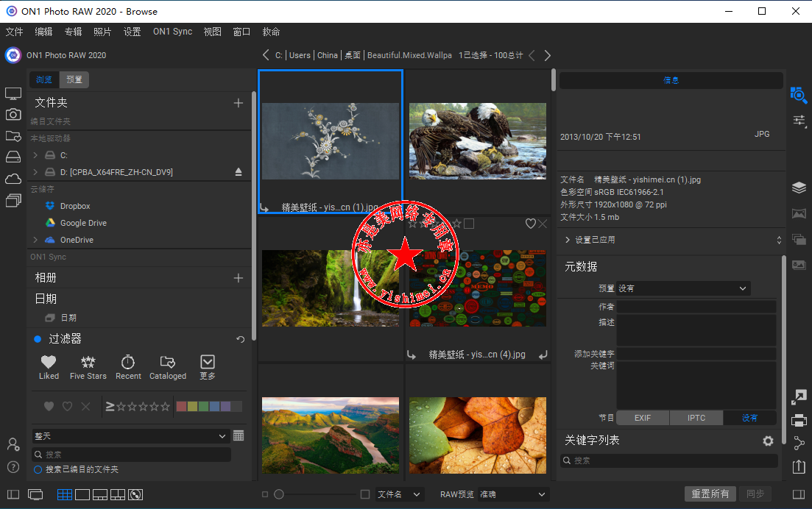Image resolution: width=812 pixels, height=509 pixels.
Task: Switch to the EXIF tab
Action: [643, 418]
